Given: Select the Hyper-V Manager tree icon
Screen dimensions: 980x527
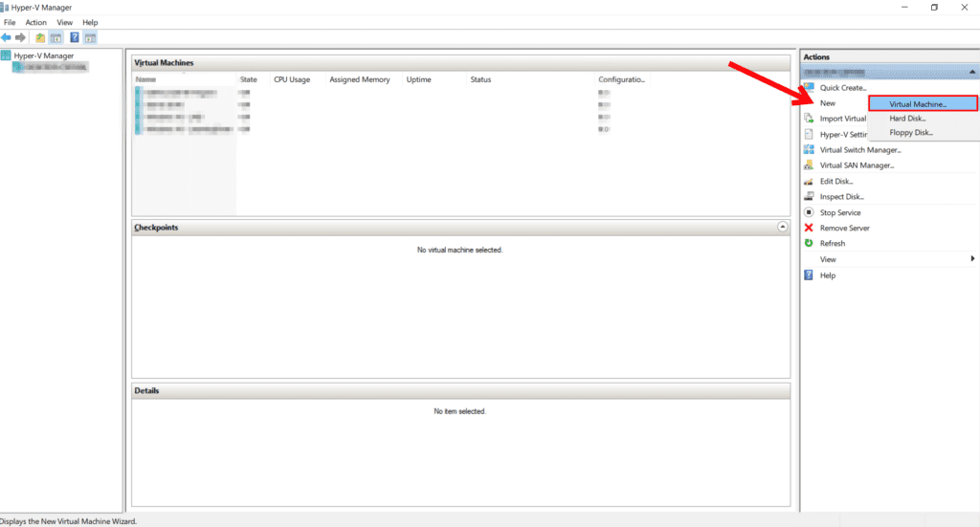Looking at the screenshot, I should (7, 55).
